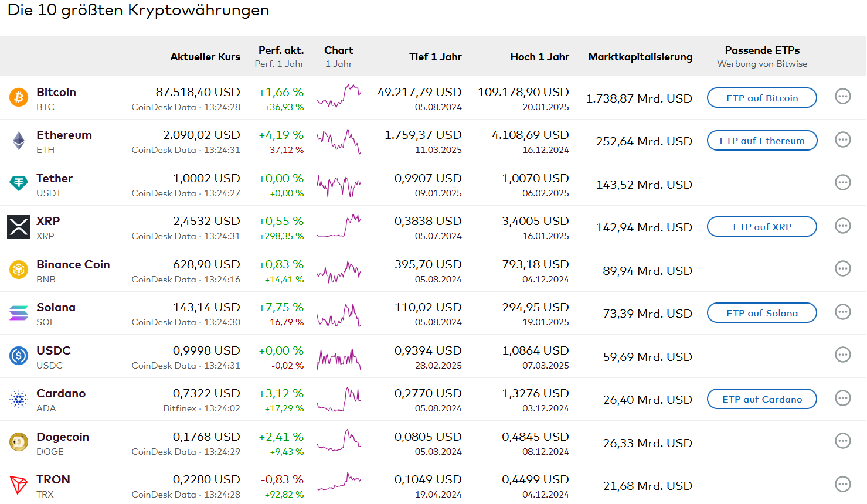Click the XRP one-year chart sparkline
Image resolution: width=867 pixels, height=504 pixels.
point(338,227)
